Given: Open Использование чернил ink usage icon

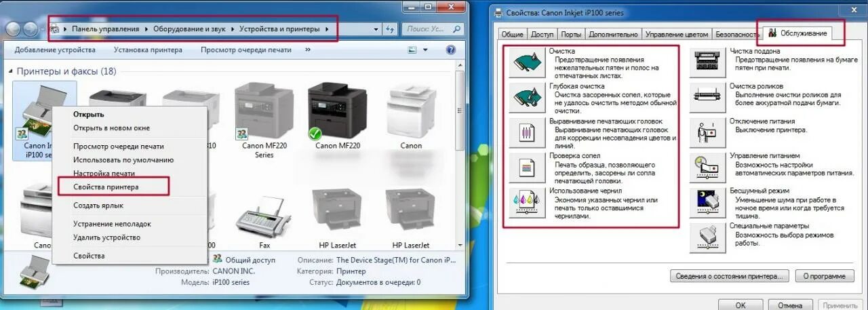Looking at the screenshot, I should point(527,202).
